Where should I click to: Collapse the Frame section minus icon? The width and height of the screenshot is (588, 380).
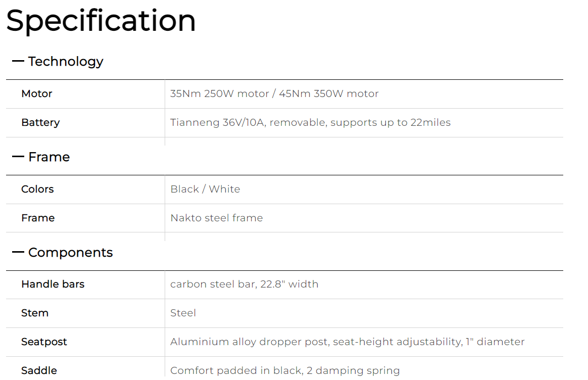point(18,157)
